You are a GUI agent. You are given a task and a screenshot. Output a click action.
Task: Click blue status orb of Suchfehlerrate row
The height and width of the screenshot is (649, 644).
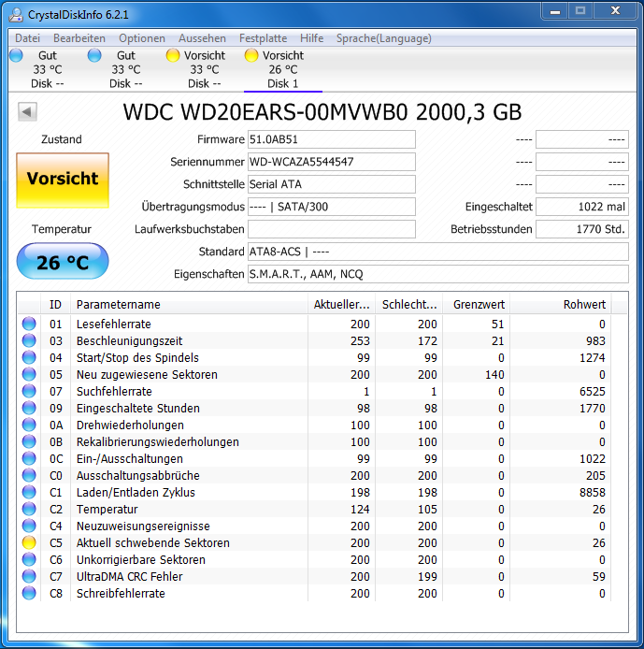[29, 391]
